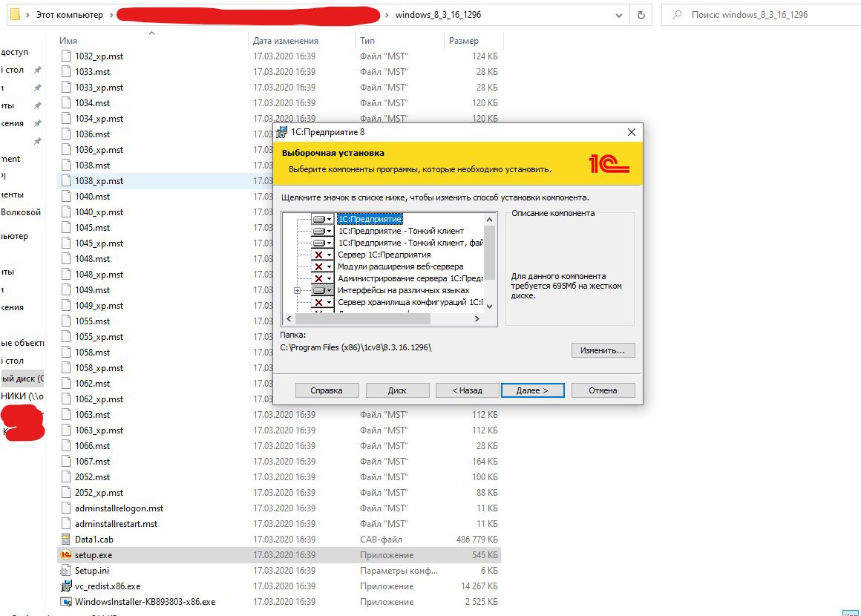Open install-state dropdown for Сервер 1С:Предприятия
The height and width of the screenshot is (616, 861).
(322, 255)
